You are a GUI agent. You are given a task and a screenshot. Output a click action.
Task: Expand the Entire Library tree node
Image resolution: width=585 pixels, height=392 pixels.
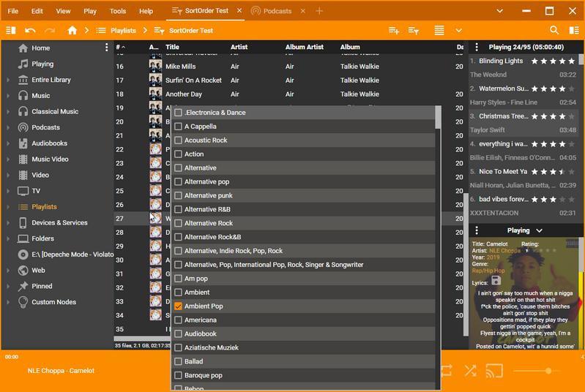click(x=8, y=80)
